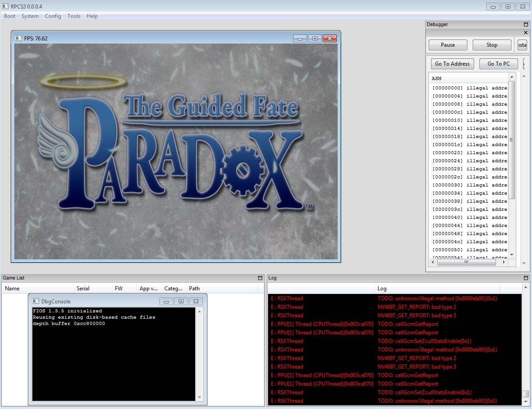Screen dimensions: 532x409
Task: Click Debugger panel outer scroll up arrow
Action: point(524,76)
